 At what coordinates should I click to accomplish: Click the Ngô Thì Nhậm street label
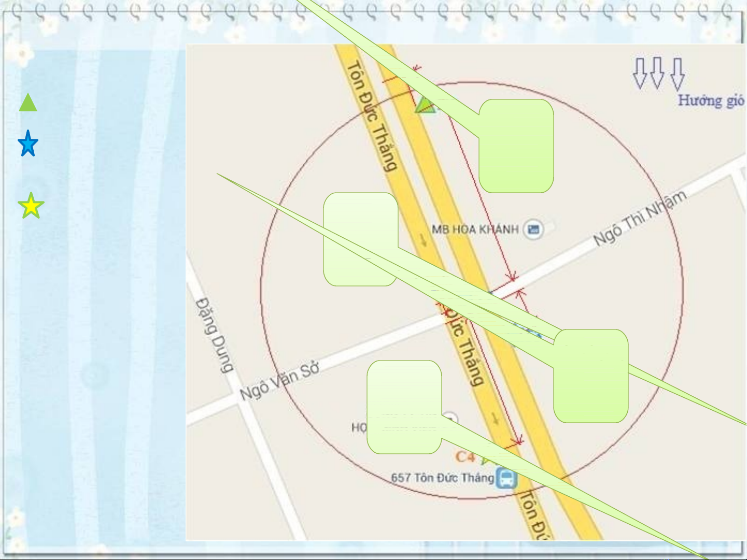pos(640,218)
